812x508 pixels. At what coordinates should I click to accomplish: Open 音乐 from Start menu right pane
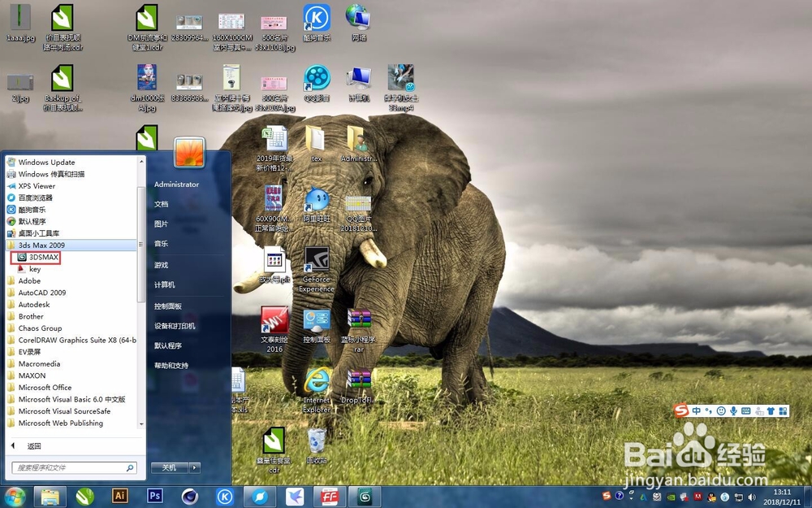point(161,244)
